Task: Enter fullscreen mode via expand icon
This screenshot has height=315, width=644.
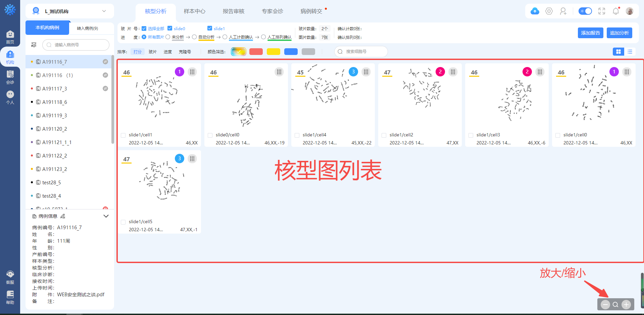Action: pyautogui.click(x=602, y=11)
